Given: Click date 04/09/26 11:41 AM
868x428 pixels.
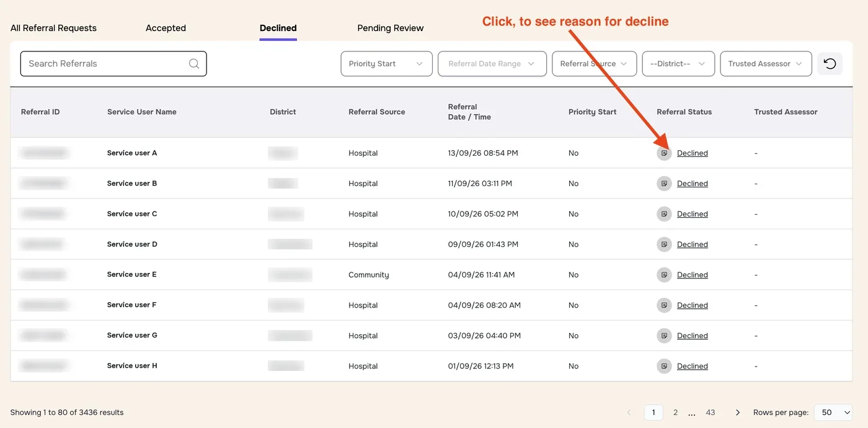Looking at the screenshot, I should [x=481, y=275].
